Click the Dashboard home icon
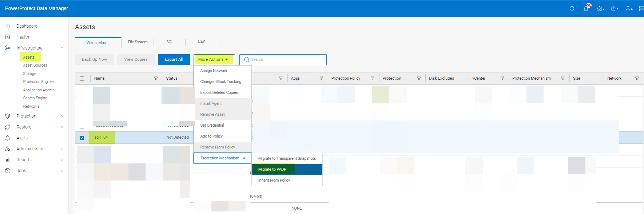Screen dimensions: 644x214 click(x=8, y=26)
